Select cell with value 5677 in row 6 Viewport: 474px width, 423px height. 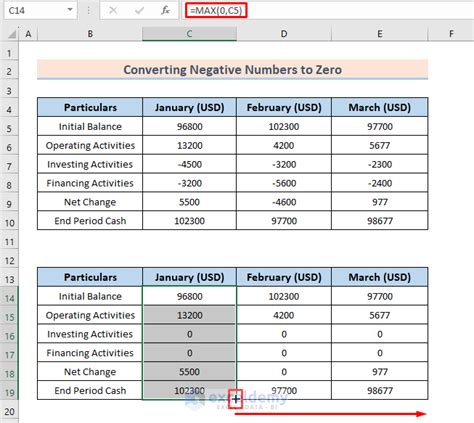coord(379,145)
